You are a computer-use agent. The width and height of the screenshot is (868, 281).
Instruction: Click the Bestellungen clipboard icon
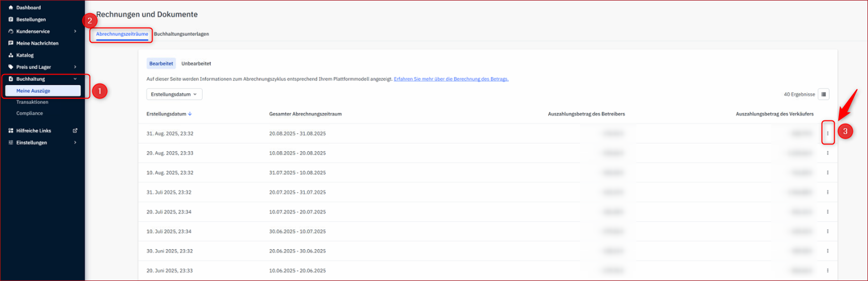pos(11,20)
